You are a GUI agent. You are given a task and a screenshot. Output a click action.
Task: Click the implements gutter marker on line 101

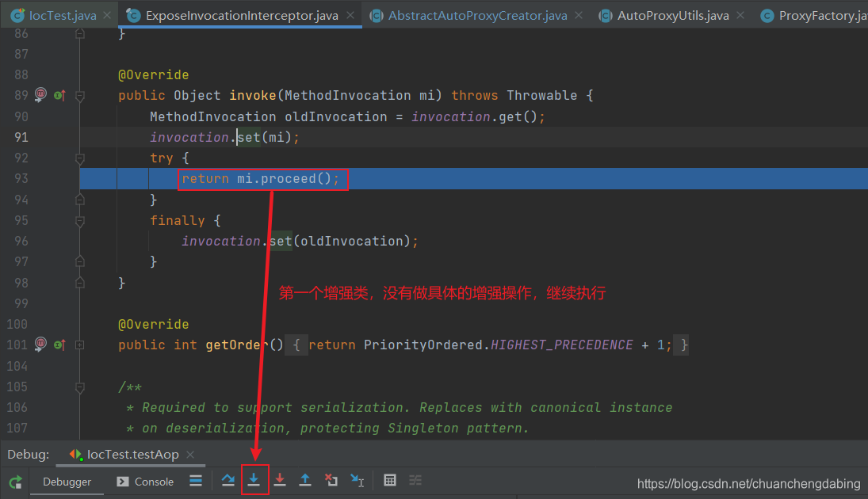coord(59,345)
